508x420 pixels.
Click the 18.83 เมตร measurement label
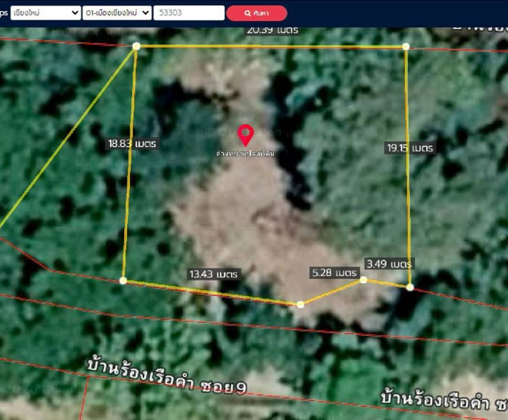pos(132,143)
